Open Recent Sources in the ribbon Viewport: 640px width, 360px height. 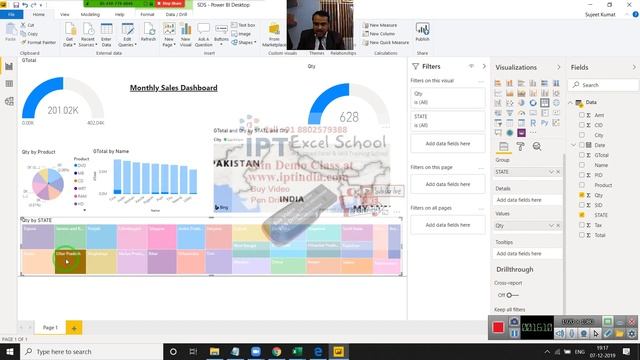tap(88, 34)
